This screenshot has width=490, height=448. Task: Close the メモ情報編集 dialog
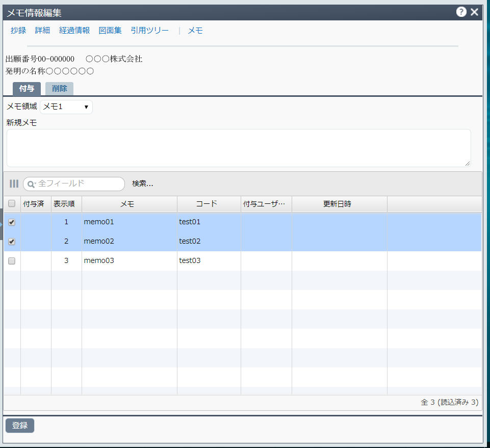click(475, 12)
